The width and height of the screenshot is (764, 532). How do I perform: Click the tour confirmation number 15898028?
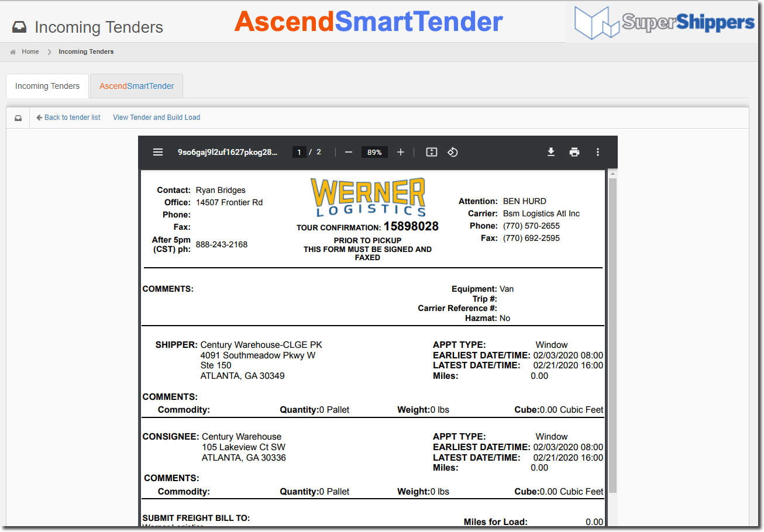(411, 226)
